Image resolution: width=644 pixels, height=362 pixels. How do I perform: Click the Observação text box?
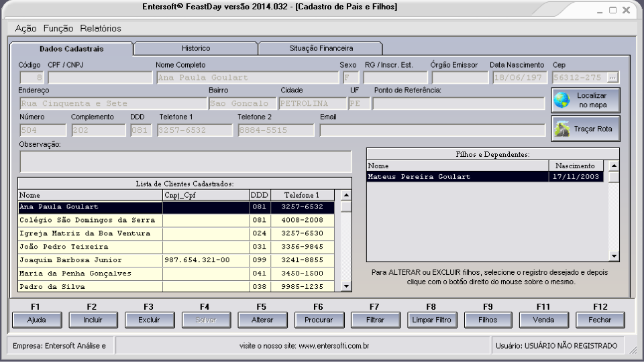(x=186, y=162)
